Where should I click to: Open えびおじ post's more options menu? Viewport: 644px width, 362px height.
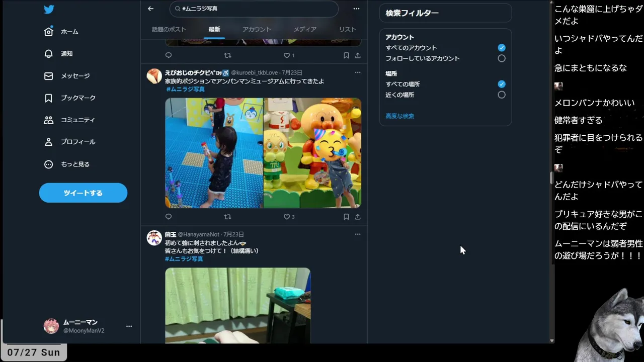pos(358,72)
